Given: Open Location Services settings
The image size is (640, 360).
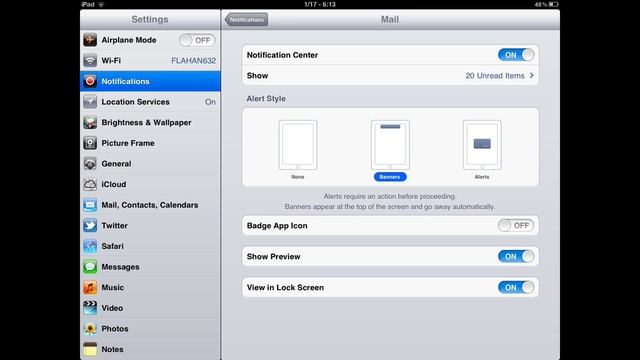Looking at the screenshot, I should point(150,102).
